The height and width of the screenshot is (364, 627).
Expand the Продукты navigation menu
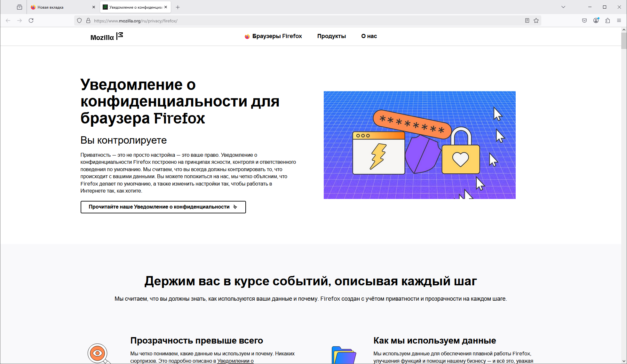331,36
